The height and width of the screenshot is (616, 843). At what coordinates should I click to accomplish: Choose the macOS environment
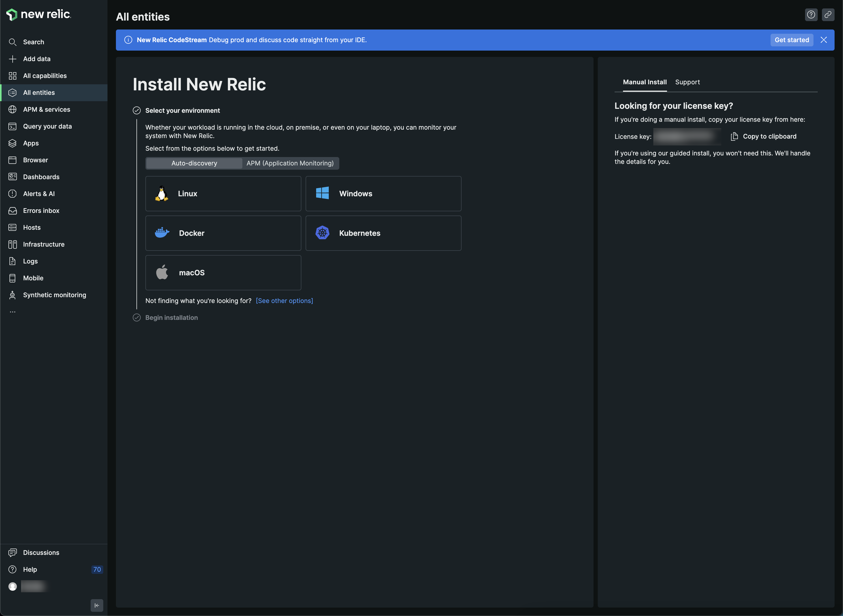pyautogui.click(x=223, y=273)
